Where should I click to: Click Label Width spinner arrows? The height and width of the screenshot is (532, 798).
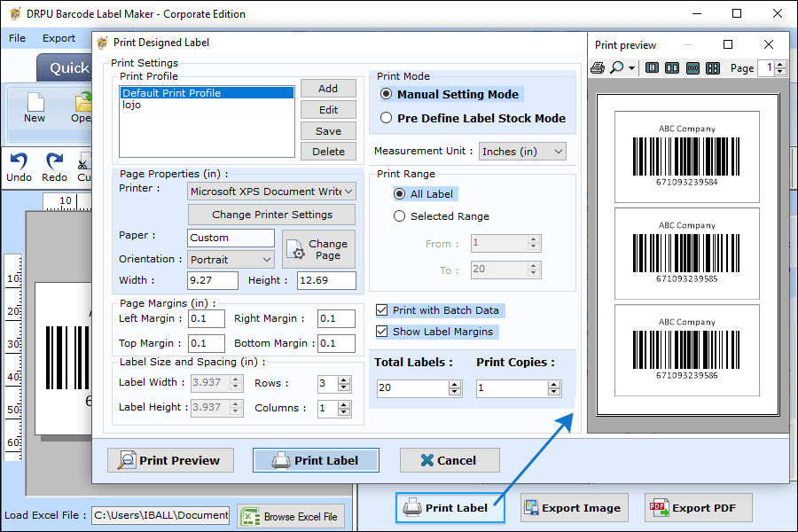pyautogui.click(x=236, y=383)
